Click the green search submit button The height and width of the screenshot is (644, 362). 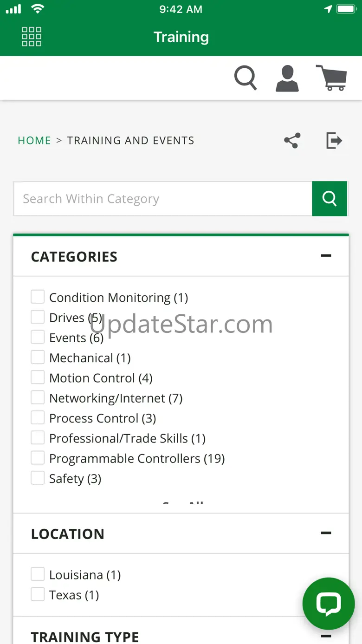pos(330,199)
